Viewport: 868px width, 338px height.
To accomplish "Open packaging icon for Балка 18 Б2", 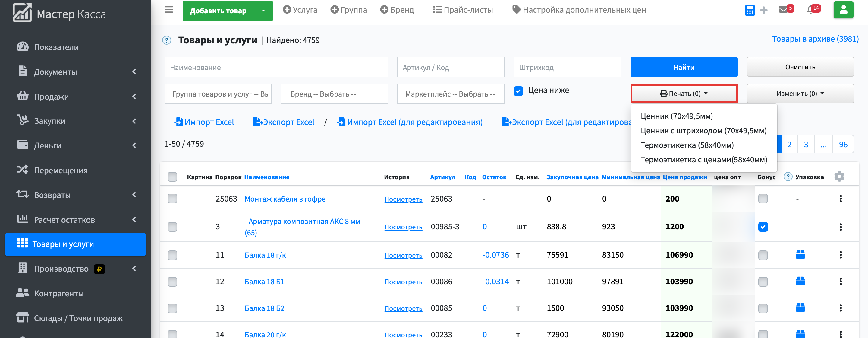I will pos(800,308).
